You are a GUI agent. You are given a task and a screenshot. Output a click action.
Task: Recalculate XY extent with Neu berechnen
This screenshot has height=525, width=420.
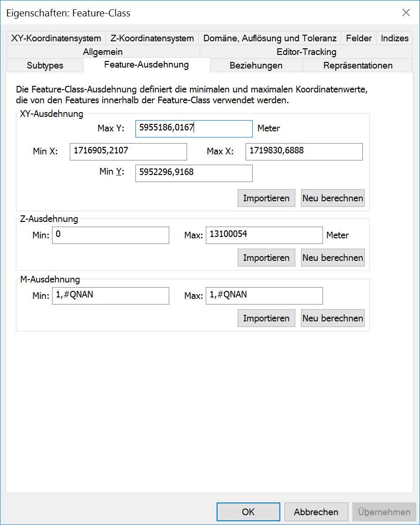pyautogui.click(x=333, y=198)
